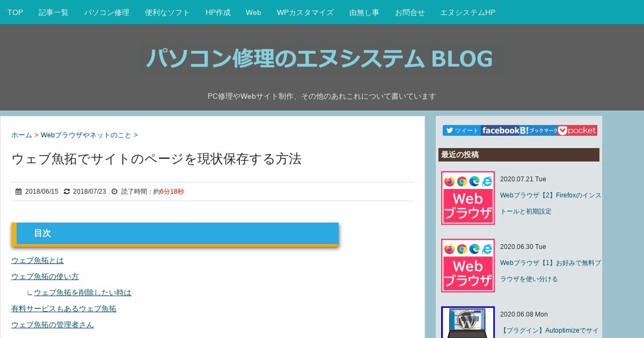Viewport: 644px width, 338px height.
Task: Open the Webブラウザ【2】 post thumbnail
Action: point(468,198)
